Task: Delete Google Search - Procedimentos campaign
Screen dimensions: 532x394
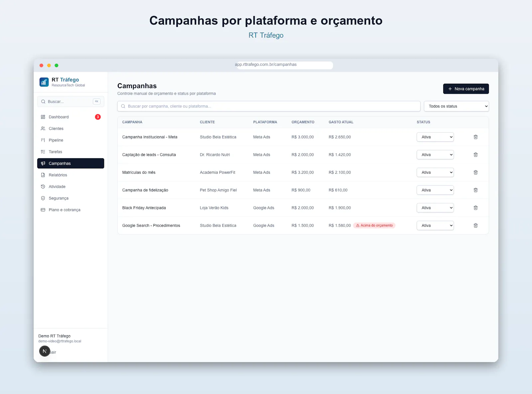Action: point(475,226)
